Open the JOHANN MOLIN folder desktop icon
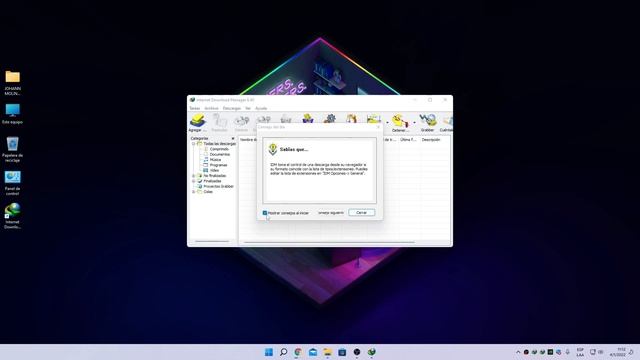Screen dimensions: 640x360 point(13,83)
